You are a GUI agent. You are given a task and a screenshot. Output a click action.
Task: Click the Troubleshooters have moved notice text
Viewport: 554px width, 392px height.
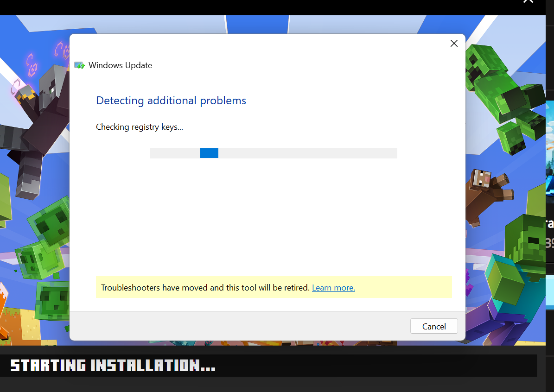[x=205, y=288]
